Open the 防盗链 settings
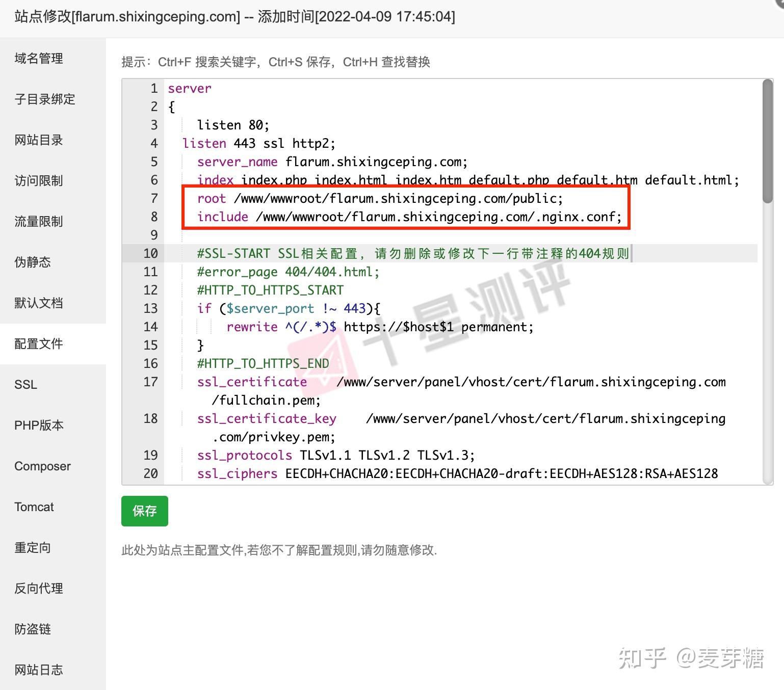 coord(32,629)
